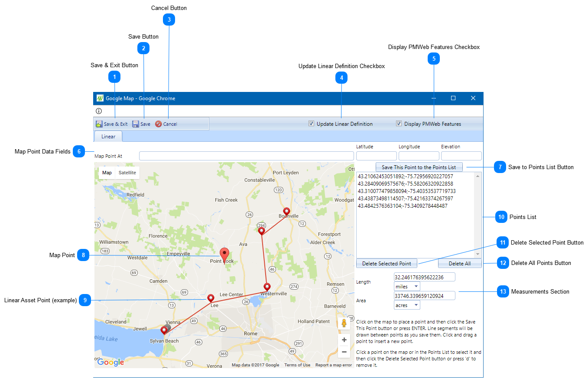Click Save This Point to the Points List
Image resolution: width=588 pixels, height=379 pixels.
419,167
